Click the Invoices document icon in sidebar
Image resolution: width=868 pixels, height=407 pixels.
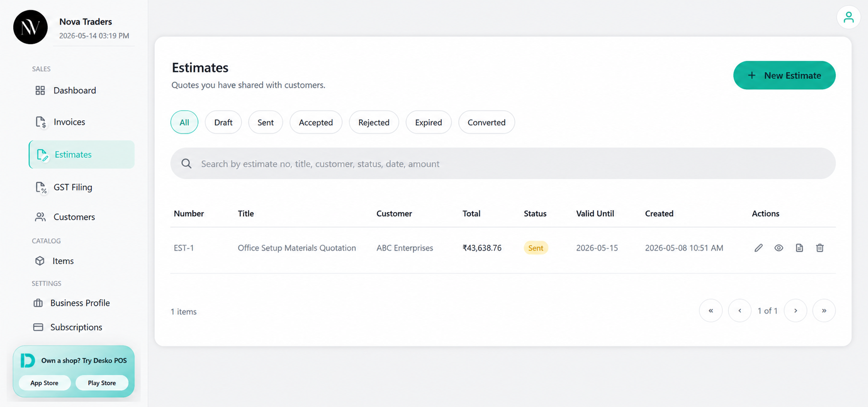tap(41, 122)
